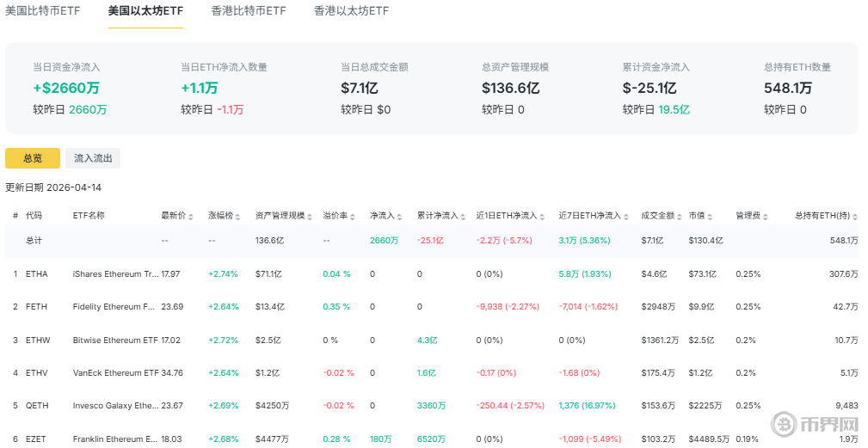The height and width of the screenshot is (448, 868).
Task: Click 更新日期 2026-04-14 text
Action: (53, 187)
